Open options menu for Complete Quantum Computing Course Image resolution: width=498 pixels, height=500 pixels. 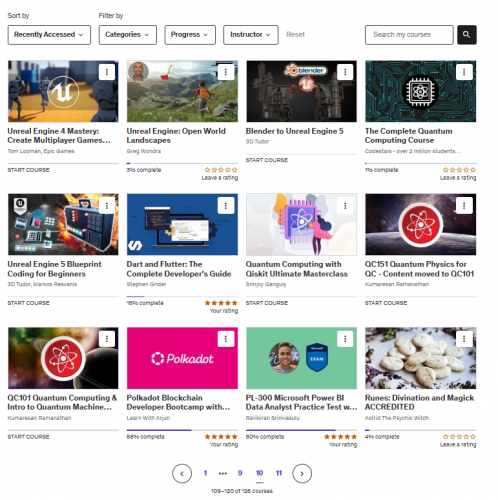pos(464,72)
